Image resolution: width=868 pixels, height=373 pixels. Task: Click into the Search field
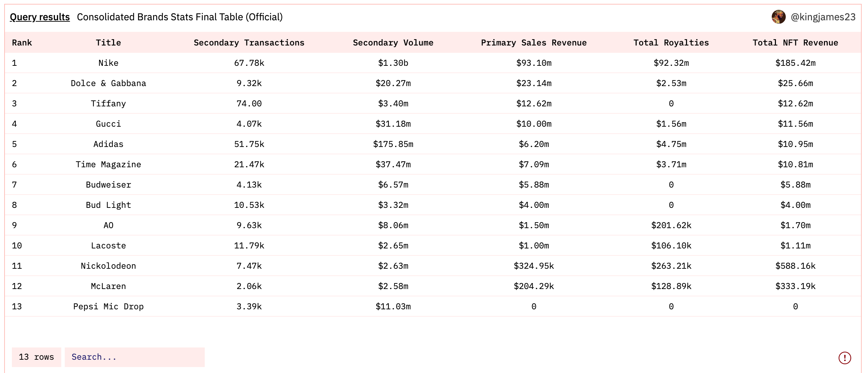tap(134, 357)
